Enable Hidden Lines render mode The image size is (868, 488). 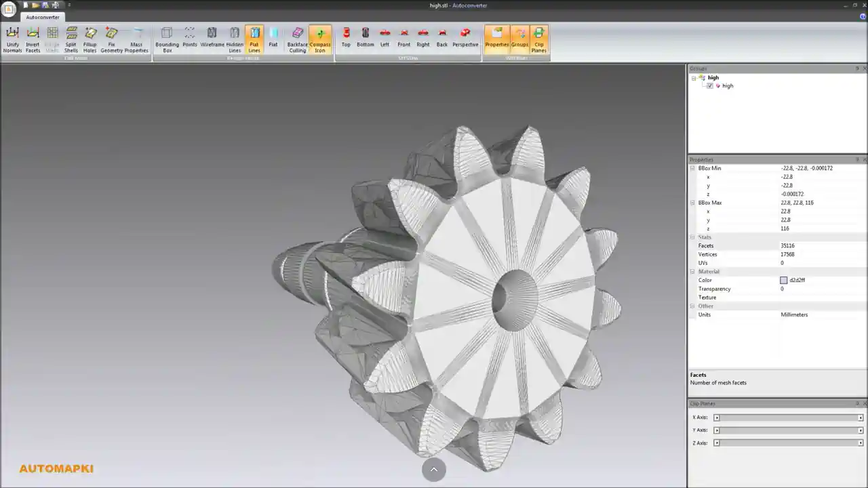235,39
